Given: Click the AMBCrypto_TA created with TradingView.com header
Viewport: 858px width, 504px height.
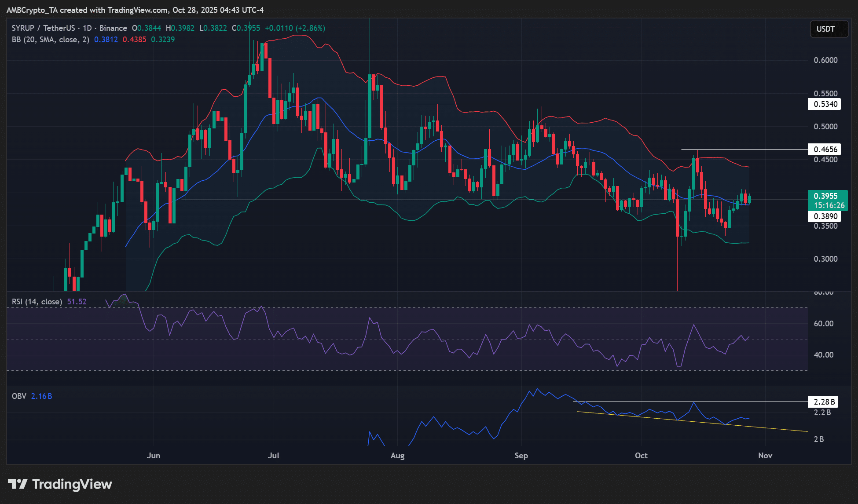Looking at the screenshot, I should 135,10.
